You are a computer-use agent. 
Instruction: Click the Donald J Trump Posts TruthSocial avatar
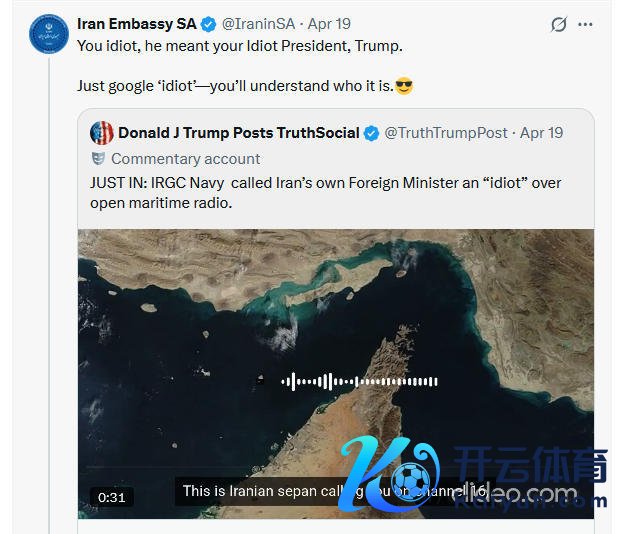102,133
